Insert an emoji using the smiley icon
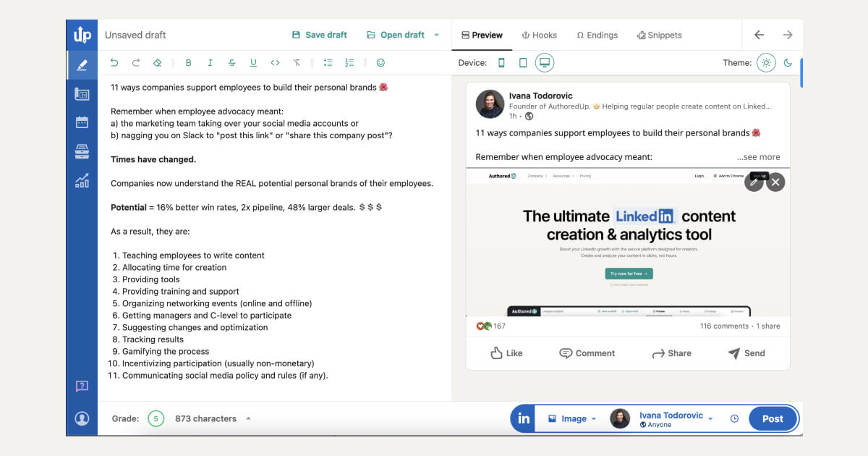 coord(380,63)
